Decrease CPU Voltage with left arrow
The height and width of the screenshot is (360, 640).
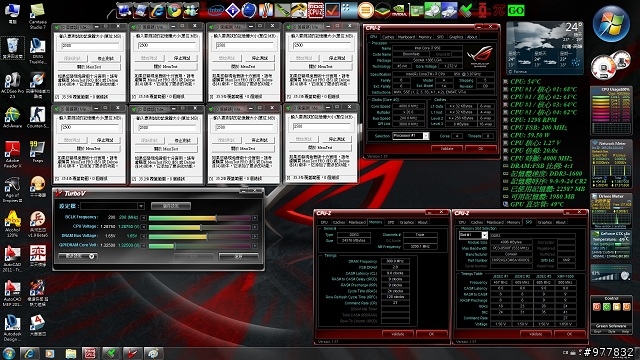pyautogui.click(x=143, y=227)
